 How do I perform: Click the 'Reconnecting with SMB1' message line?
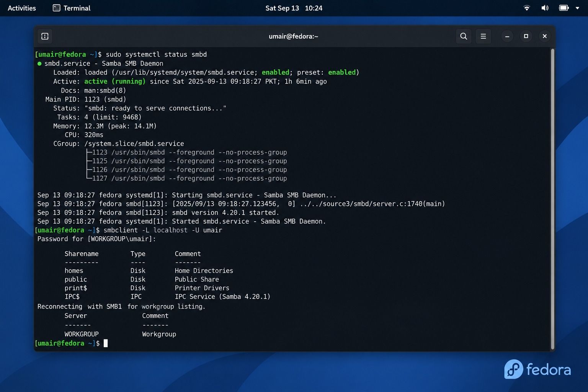pos(121,307)
